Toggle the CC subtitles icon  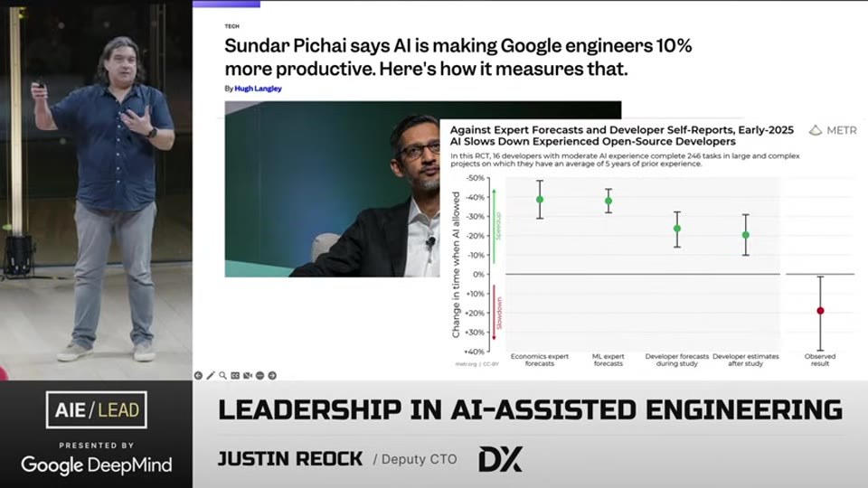pos(235,376)
